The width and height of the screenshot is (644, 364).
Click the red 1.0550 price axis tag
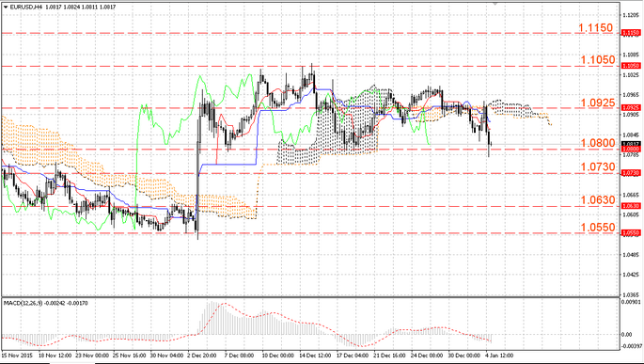[631, 233]
